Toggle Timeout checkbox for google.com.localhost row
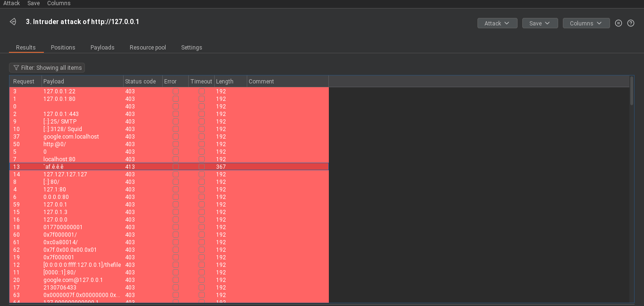 (x=201, y=137)
